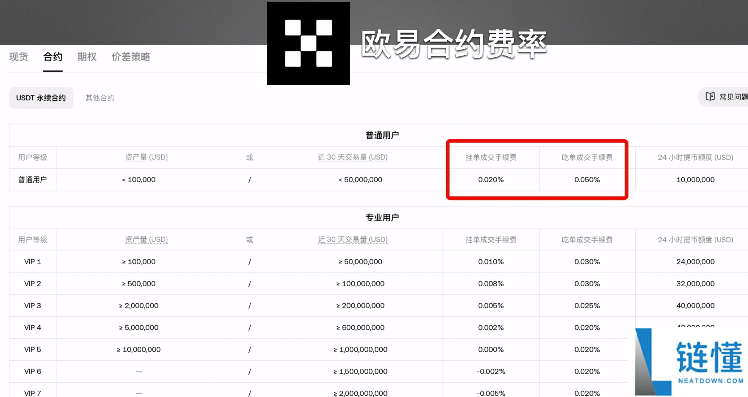Screen dimensions: 748x397
Task: Click VIP 5 volume ≥ 1,000,000,000
Action: coord(360,350)
